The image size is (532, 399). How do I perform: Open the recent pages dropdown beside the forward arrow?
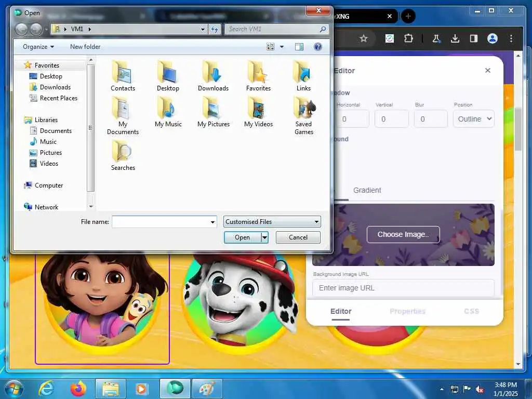[46, 30]
